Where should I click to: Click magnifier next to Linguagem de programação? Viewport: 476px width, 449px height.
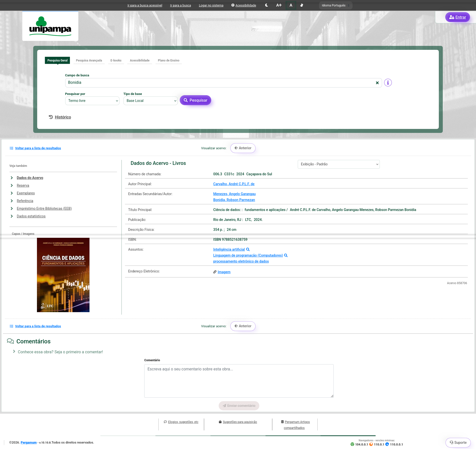[286, 255]
